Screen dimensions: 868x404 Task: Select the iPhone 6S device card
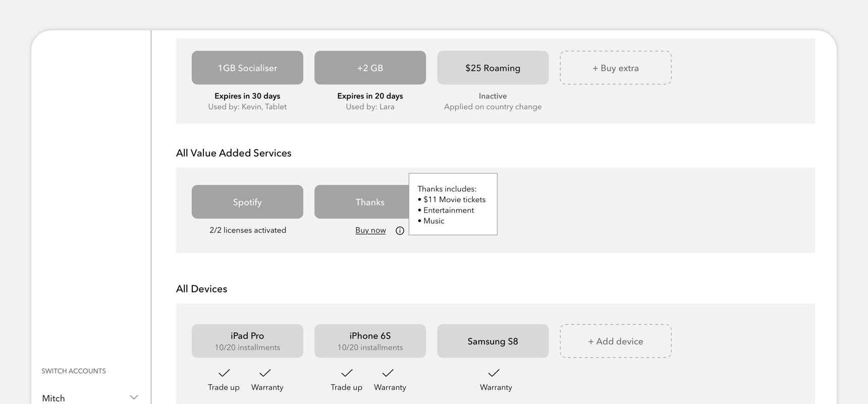click(370, 341)
